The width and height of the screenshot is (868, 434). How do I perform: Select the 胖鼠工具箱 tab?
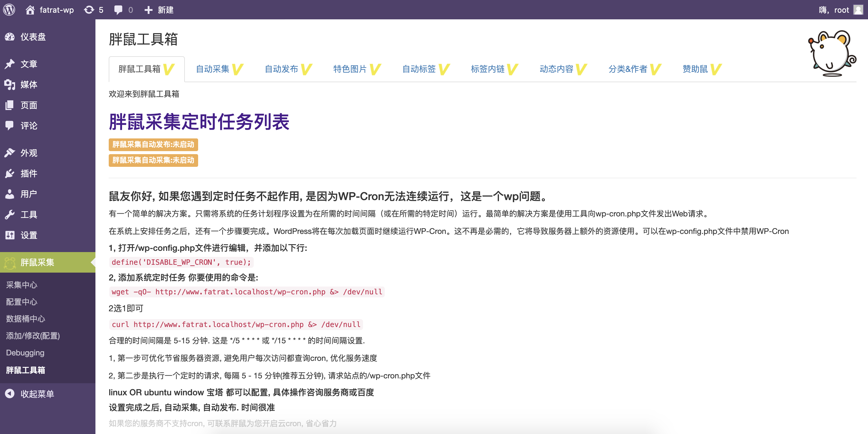point(146,69)
